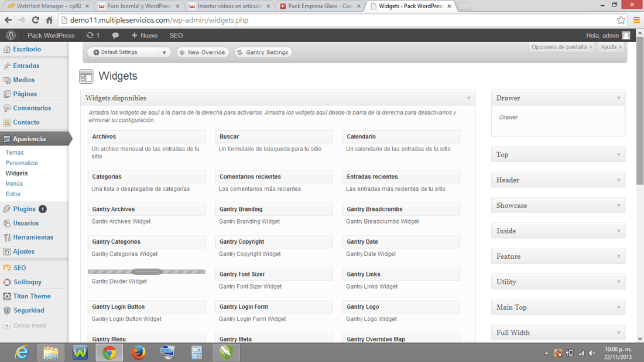The image size is (644, 362).
Task: Click the Chrome back arrow
Action: pyautogui.click(x=8, y=20)
